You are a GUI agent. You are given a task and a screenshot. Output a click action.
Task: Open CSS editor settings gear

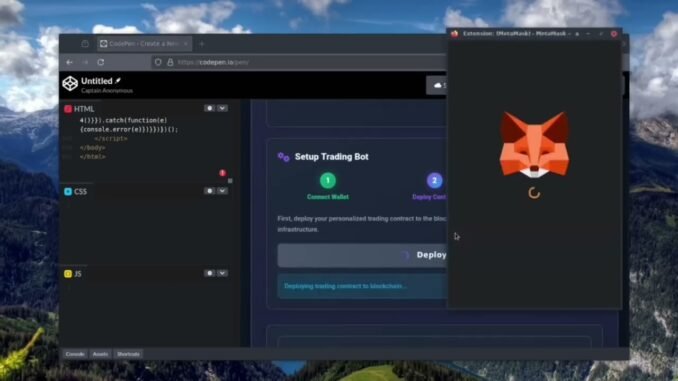210,191
